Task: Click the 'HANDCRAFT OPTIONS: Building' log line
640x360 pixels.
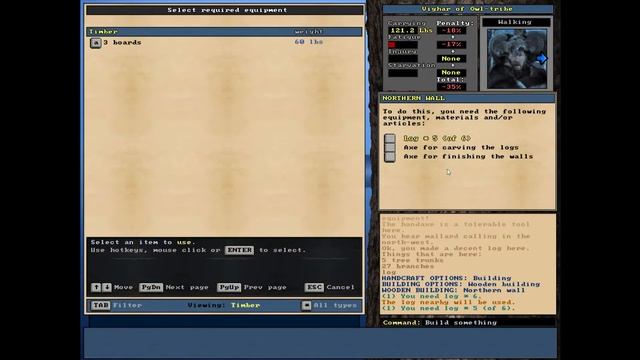Action: tap(447, 278)
